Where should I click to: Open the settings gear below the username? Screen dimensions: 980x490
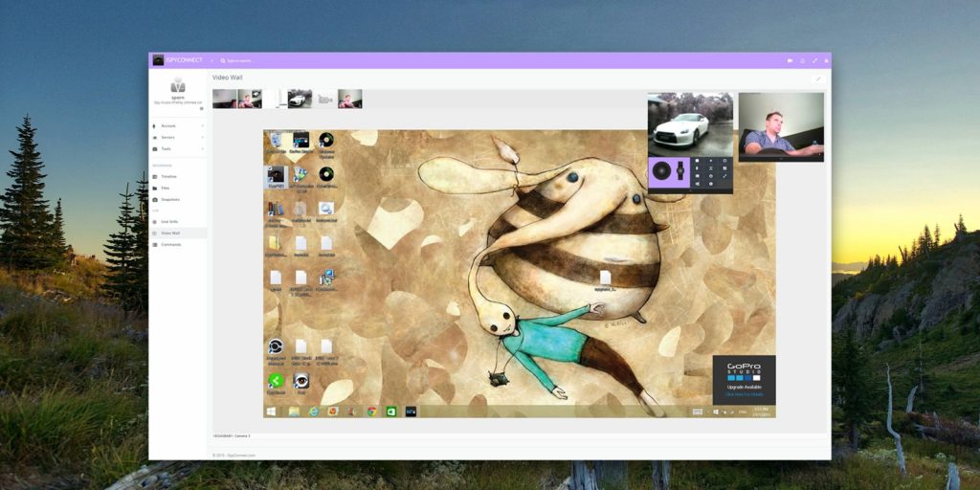pyautogui.click(x=201, y=109)
